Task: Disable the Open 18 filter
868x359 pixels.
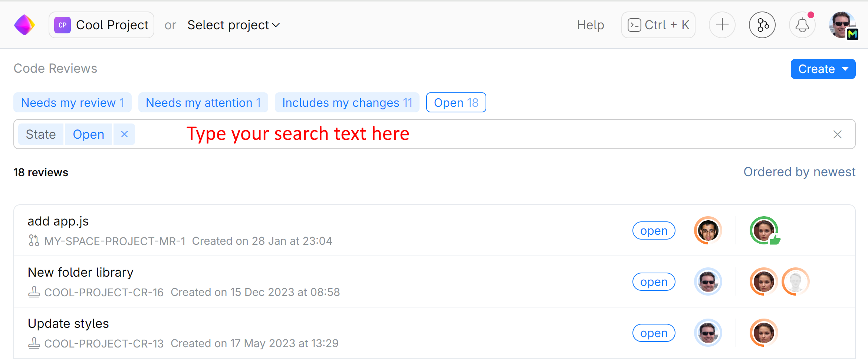Action: pos(456,102)
